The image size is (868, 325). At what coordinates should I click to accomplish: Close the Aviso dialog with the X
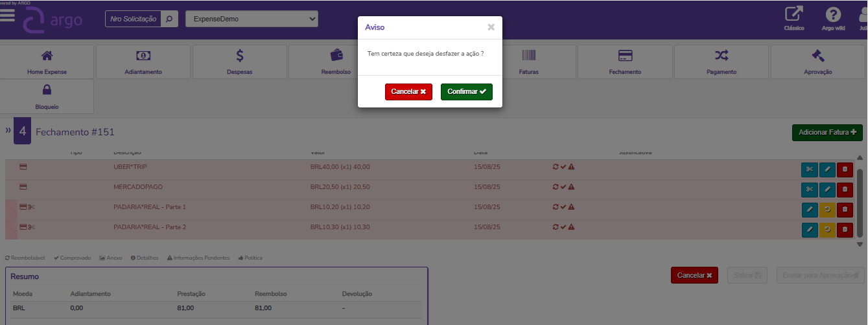(491, 27)
